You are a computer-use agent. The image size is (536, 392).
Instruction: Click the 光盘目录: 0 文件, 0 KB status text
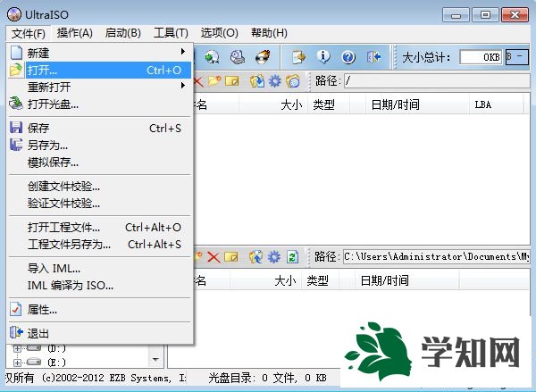(x=267, y=378)
